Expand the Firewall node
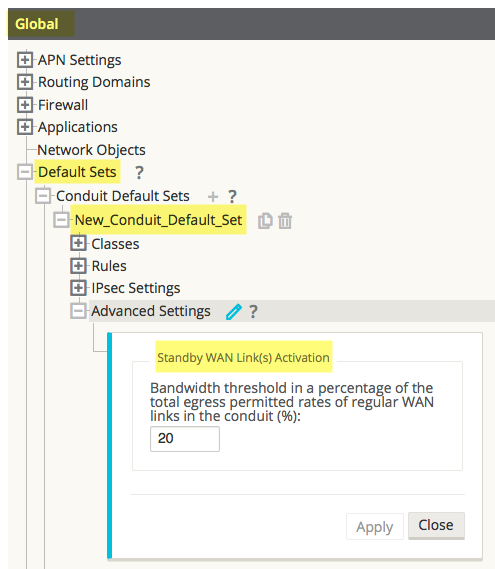Screen dimensions: 495x569 coord(25,105)
